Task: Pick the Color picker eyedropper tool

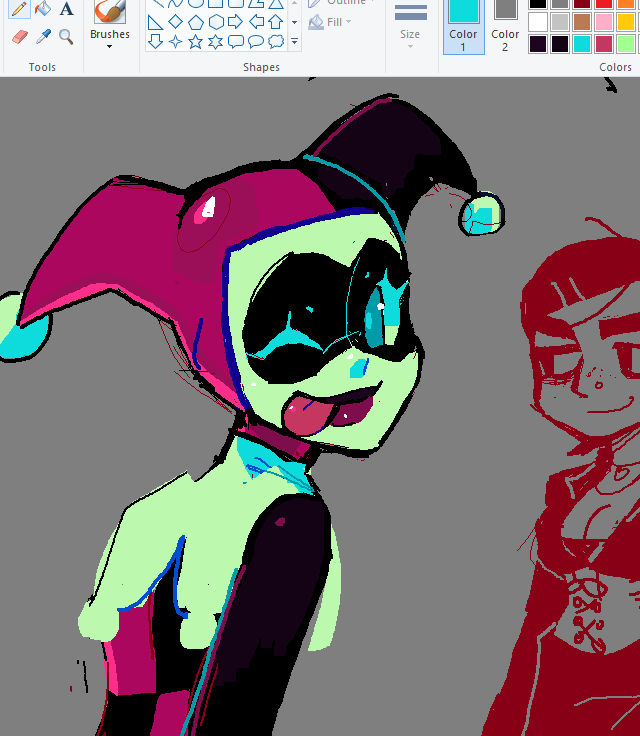Action: [x=43, y=37]
